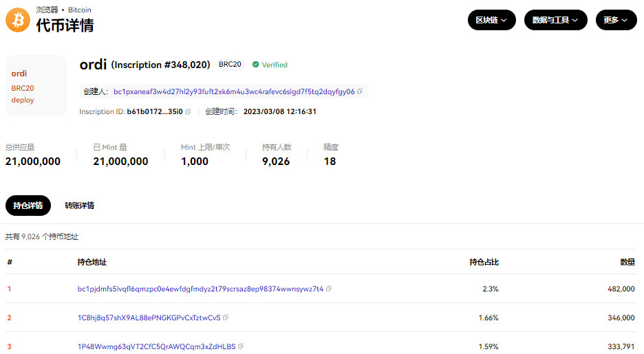The height and width of the screenshot is (354, 644).
Task: Click the green Verified checkmark icon
Action: coord(256,65)
